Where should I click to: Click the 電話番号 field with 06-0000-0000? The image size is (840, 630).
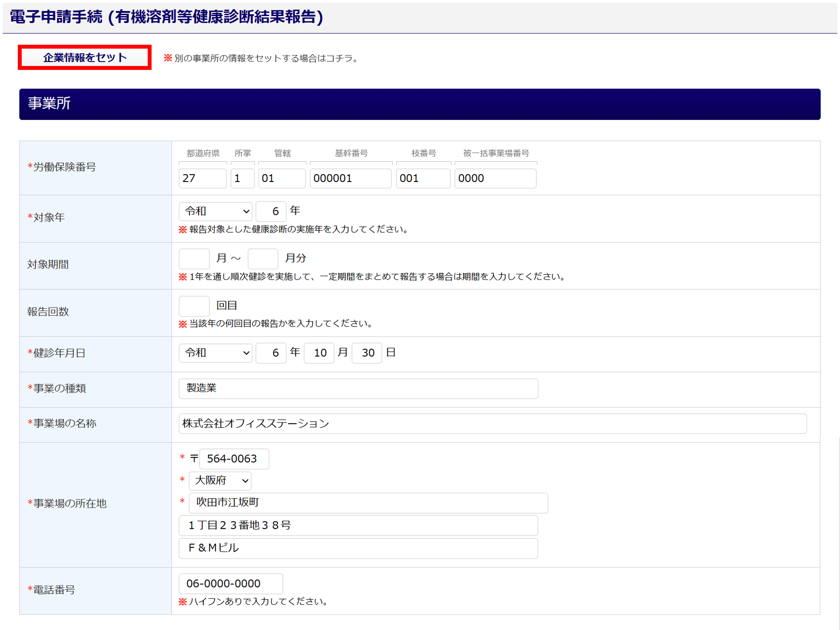pyautogui.click(x=231, y=584)
